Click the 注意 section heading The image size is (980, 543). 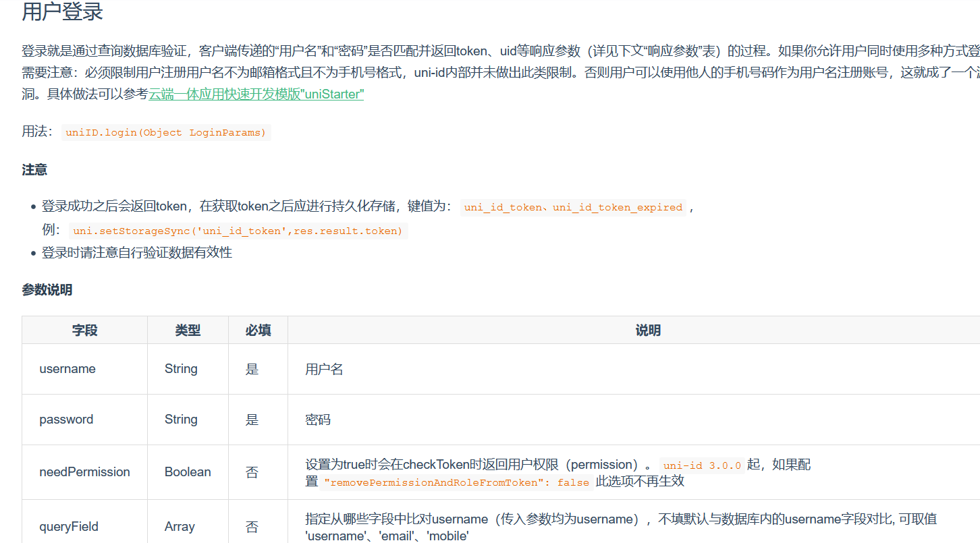click(x=34, y=169)
